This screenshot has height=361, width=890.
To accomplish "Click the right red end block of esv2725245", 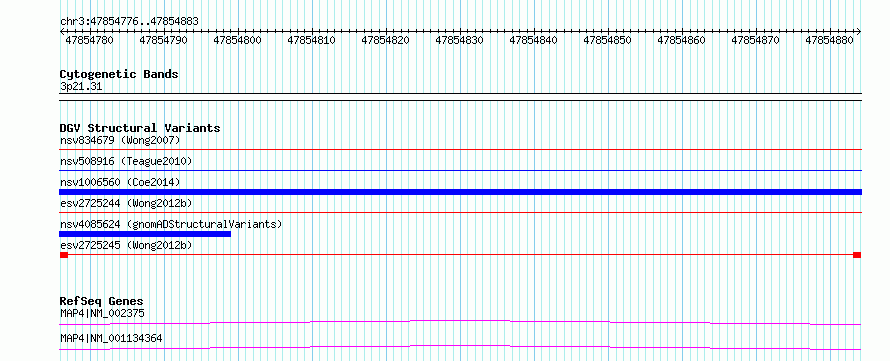I will pyautogui.click(x=857, y=255).
